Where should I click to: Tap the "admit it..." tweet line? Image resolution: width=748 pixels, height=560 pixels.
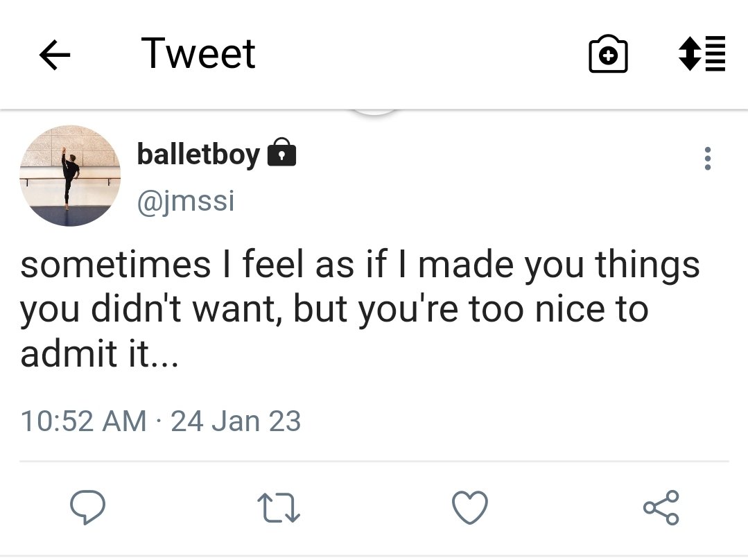99,354
